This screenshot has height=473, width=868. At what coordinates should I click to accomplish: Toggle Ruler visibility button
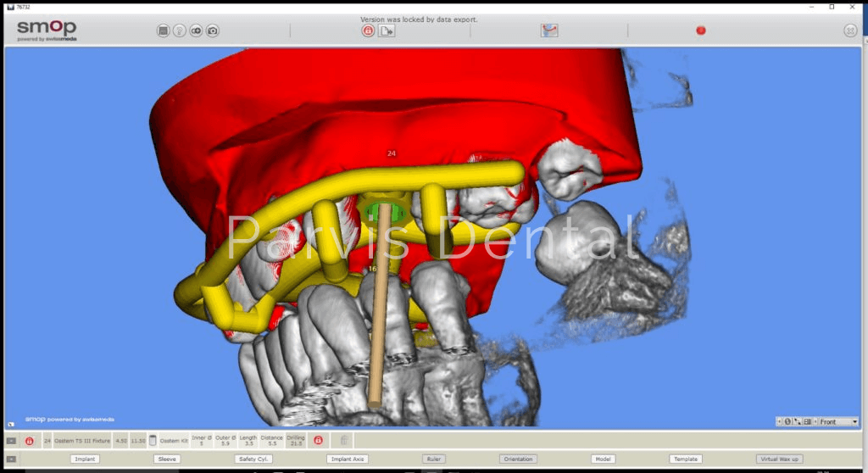pos(433,459)
